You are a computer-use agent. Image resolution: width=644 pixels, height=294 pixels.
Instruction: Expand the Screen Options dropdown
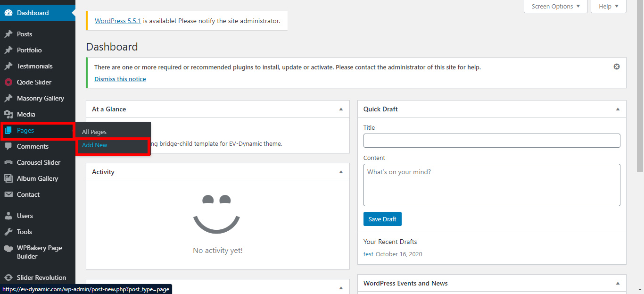[x=556, y=7]
